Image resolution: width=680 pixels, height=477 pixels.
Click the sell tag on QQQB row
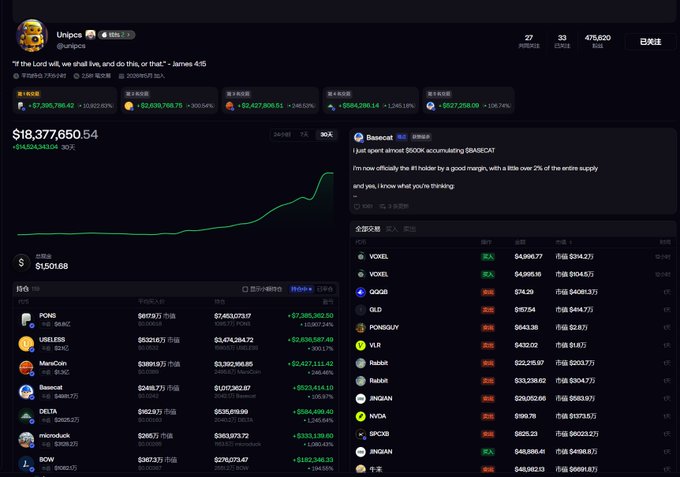point(488,292)
